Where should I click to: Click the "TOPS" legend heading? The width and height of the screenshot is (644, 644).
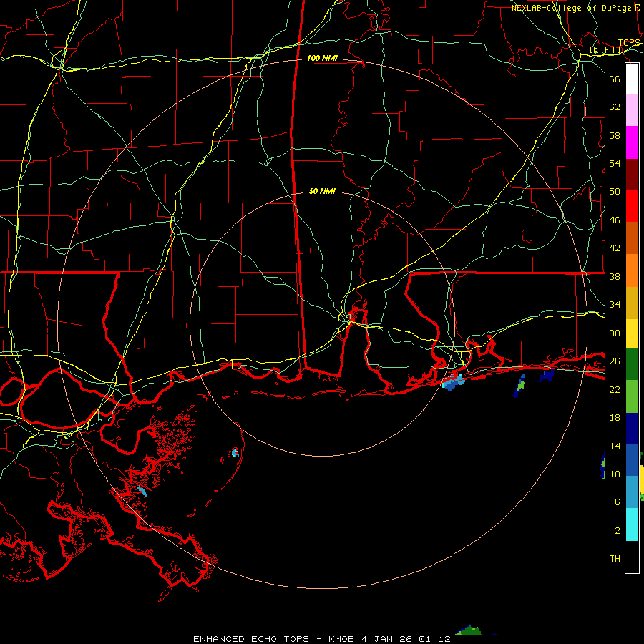click(x=629, y=43)
